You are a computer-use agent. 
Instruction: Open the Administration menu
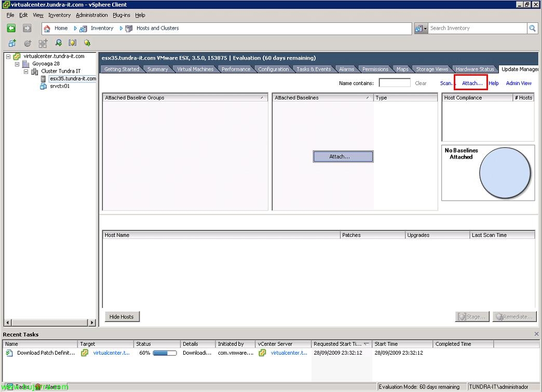(x=92, y=15)
